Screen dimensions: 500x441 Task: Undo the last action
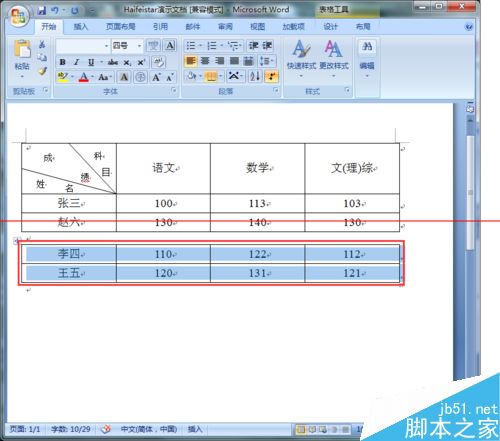pyautogui.click(x=55, y=10)
